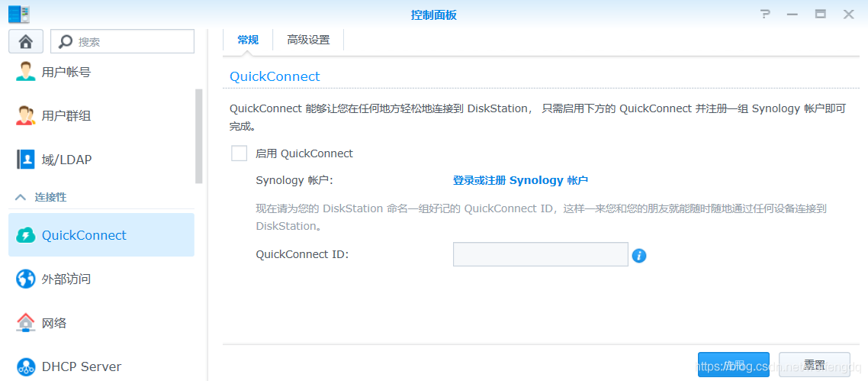868x381 pixels.
Task: Click the search field in sidebar
Action: (122, 41)
